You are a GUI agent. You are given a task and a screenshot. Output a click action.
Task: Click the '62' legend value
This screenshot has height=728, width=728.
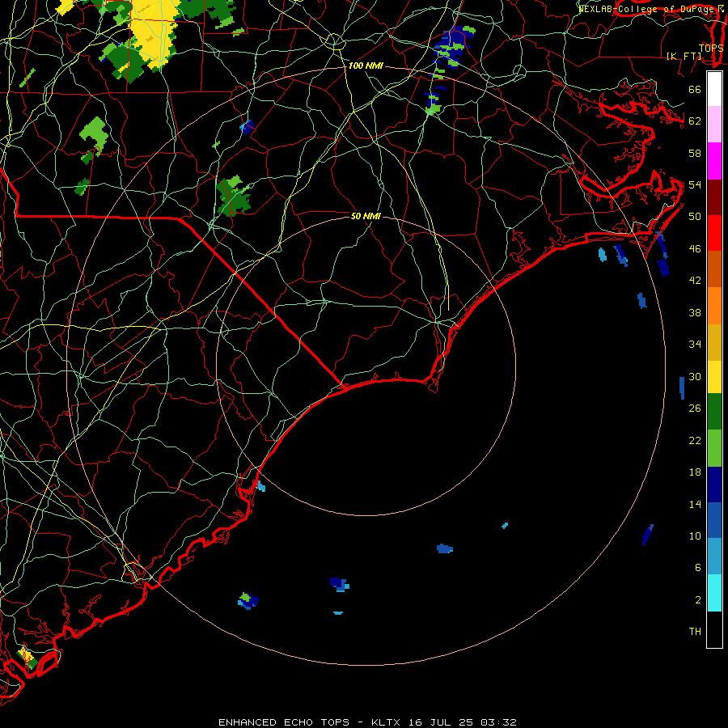pos(695,121)
